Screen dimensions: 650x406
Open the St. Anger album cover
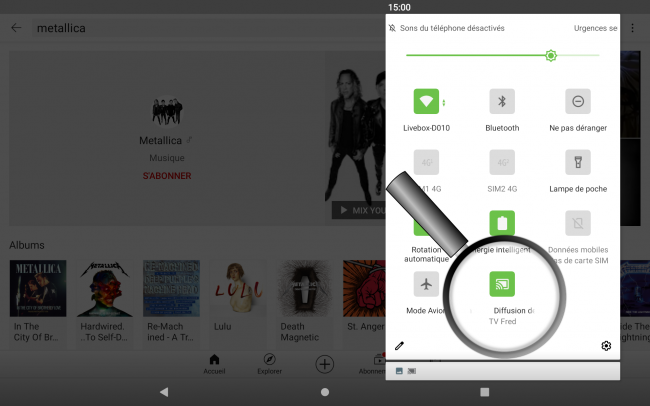[x=364, y=288]
